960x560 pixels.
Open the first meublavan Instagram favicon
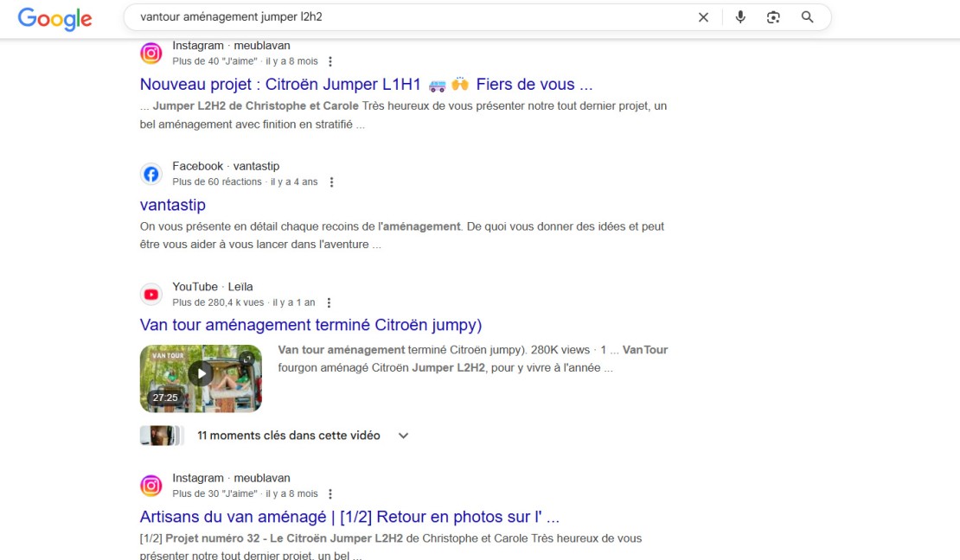[x=151, y=54]
